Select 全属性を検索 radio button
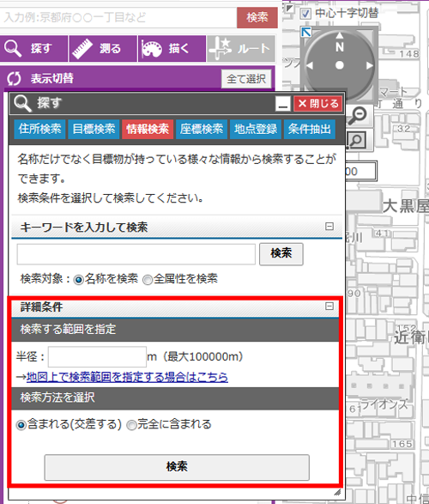The image size is (429, 504). (148, 280)
